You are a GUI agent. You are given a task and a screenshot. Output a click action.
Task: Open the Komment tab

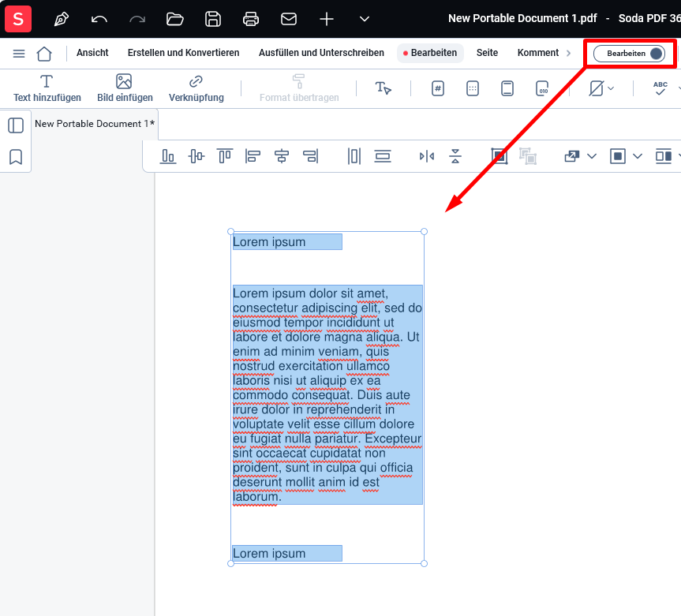click(538, 53)
